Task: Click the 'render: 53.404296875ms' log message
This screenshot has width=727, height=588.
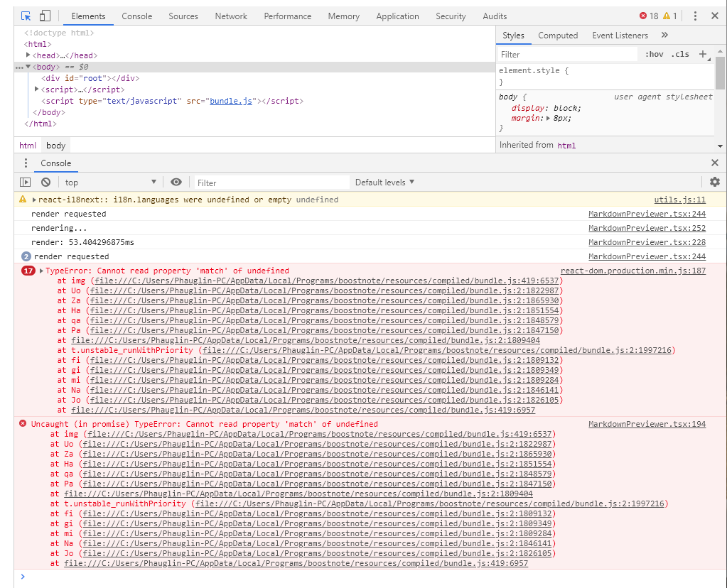Action: (82, 242)
